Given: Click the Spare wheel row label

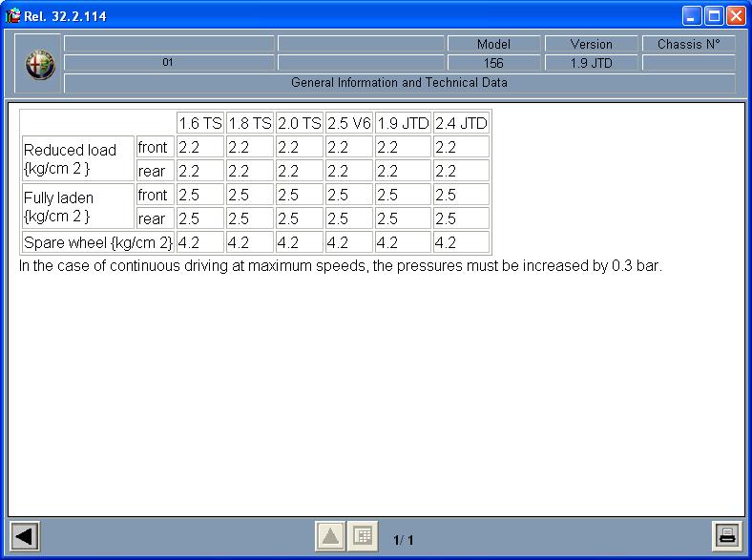Looking at the screenshot, I should click(97, 242).
